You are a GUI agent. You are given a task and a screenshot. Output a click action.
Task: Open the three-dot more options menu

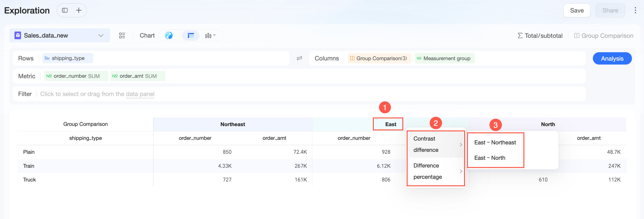click(x=635, y=10)
